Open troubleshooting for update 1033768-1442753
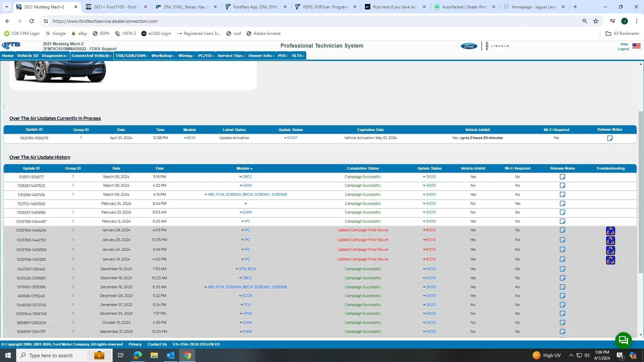The width and height of the screenshot is (644, 362). point(610,241)
